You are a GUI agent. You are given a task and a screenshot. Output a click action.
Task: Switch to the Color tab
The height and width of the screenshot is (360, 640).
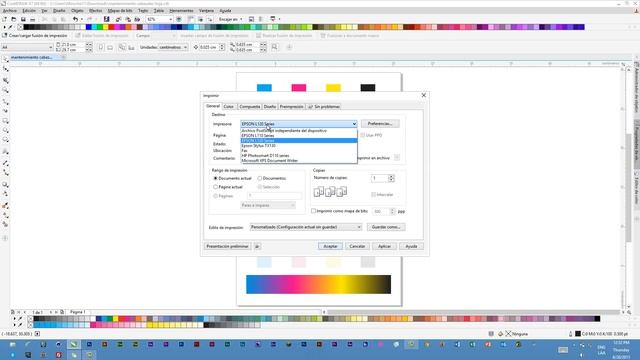229,107
